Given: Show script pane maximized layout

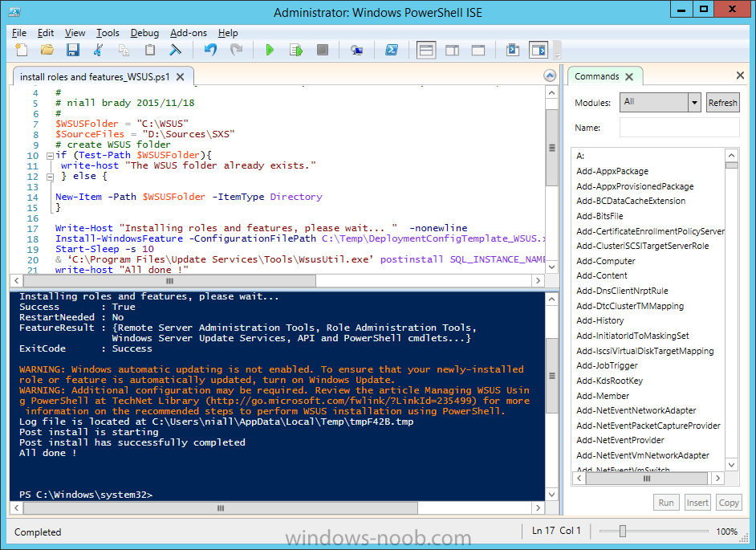Looking at the screenshot, I should 478,50.
